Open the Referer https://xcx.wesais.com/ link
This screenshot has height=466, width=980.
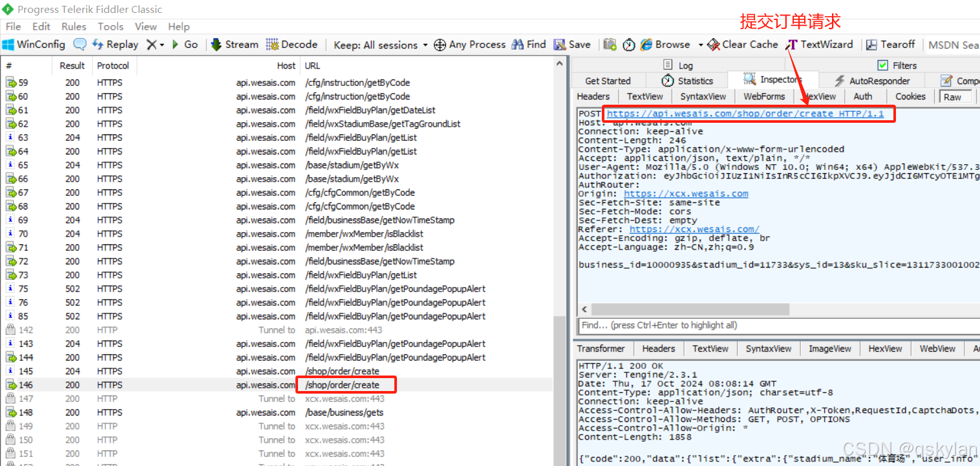[x=694, y=229]
